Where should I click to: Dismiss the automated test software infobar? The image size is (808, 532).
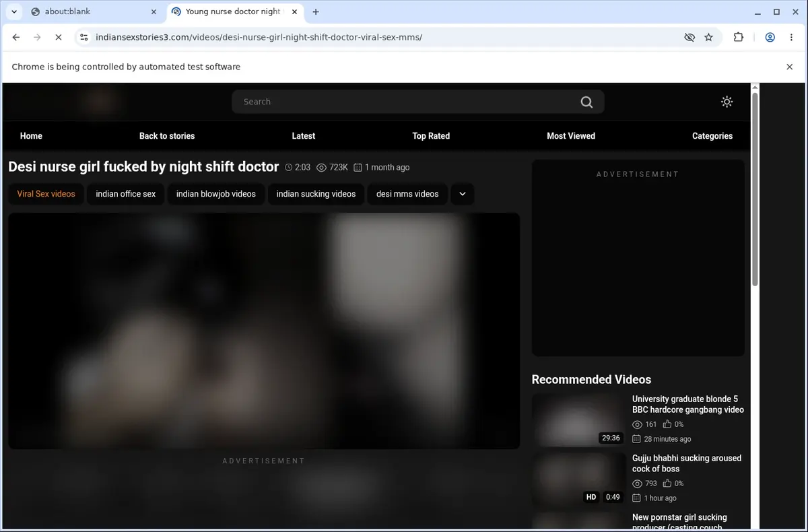click(x=789, y=67)
